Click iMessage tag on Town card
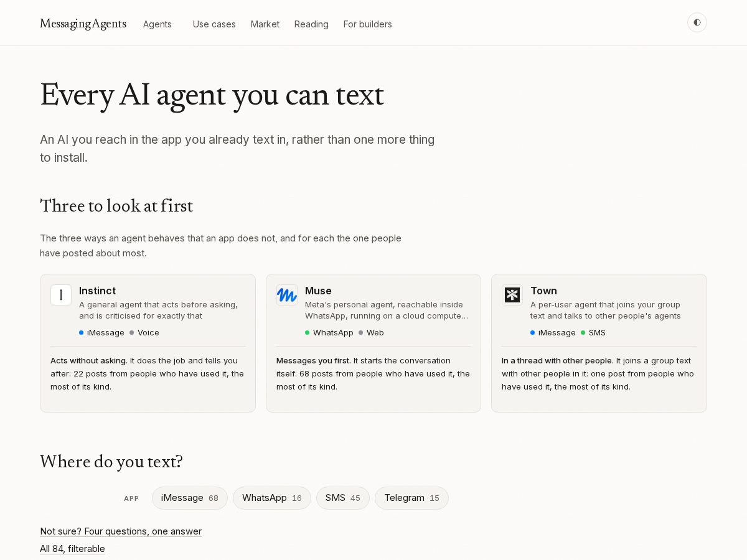 [x=553, y=332]
